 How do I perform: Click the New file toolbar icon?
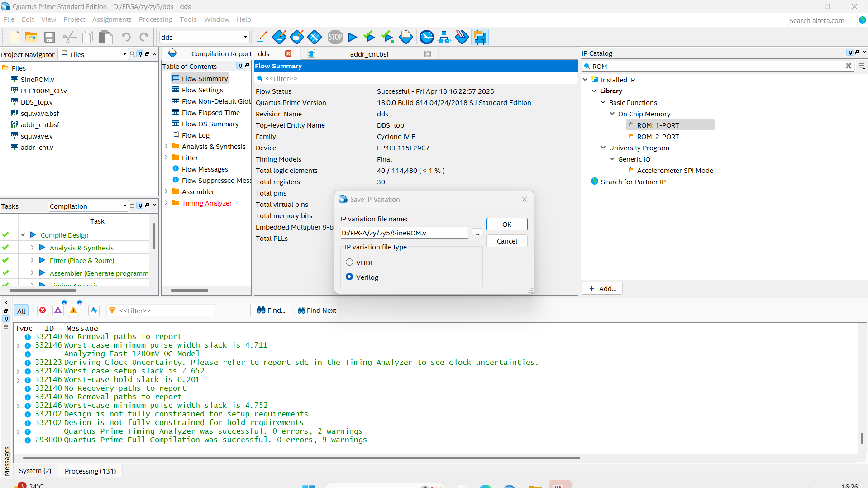point(14,37)
